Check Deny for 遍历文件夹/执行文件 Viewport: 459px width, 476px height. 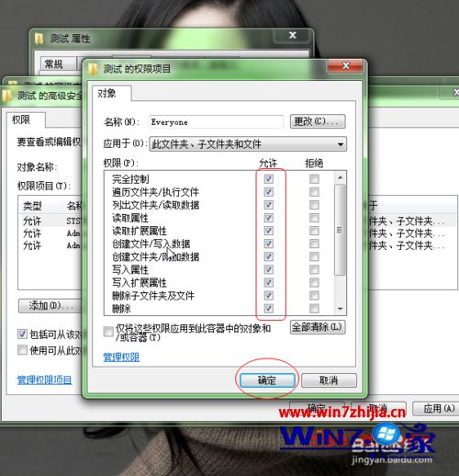[x=314, y=192]
